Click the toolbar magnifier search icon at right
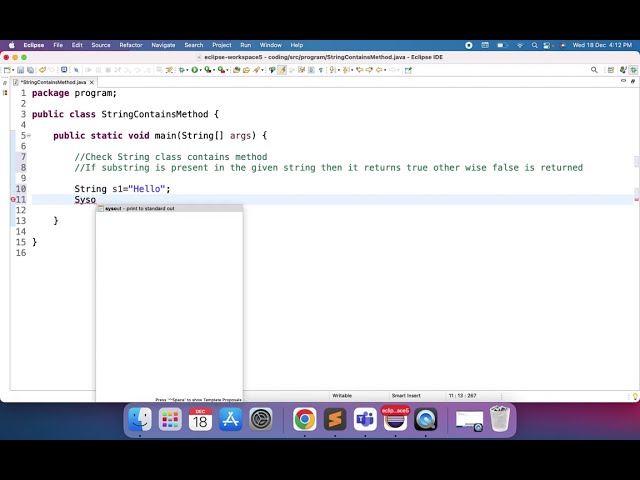640x480 pixels. point(594,70)
